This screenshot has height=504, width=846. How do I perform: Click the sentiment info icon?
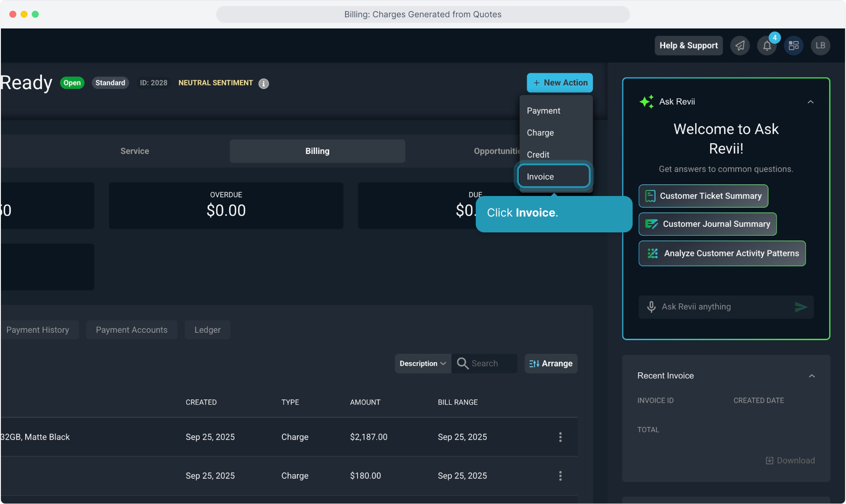(x=264, y=84)
